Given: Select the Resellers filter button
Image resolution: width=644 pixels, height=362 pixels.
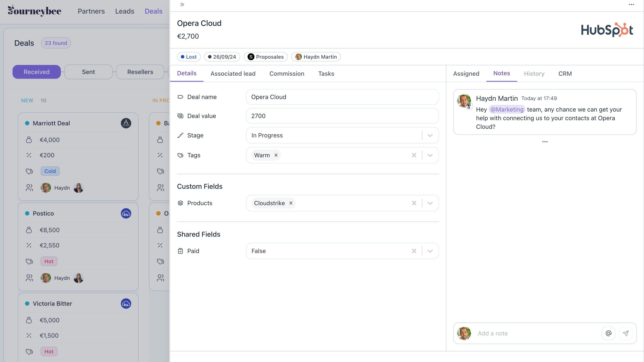Looking at the screenshot, I should pyautogui.click(x=140, y=72).
